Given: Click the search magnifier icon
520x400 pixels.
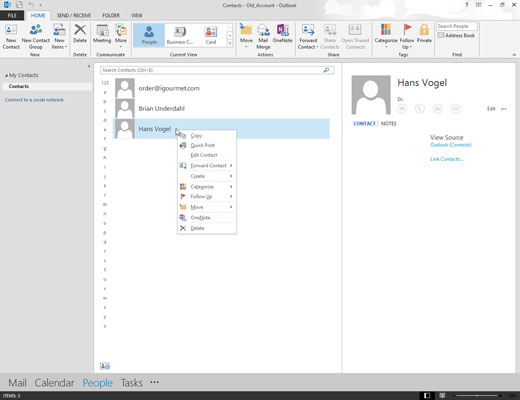Looking at the screenshot, I should tap(326, 70).
